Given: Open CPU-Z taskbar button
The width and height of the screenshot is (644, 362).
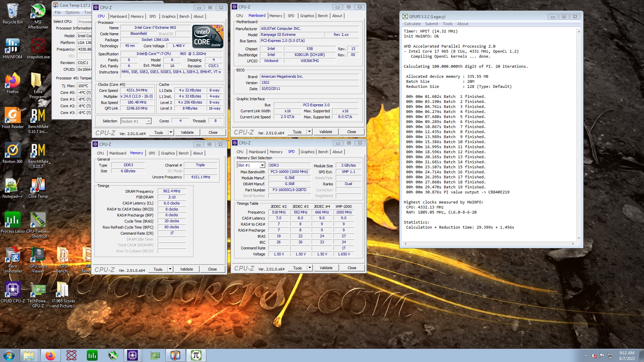Looking at the screenshot, I should tap(132, 355).
